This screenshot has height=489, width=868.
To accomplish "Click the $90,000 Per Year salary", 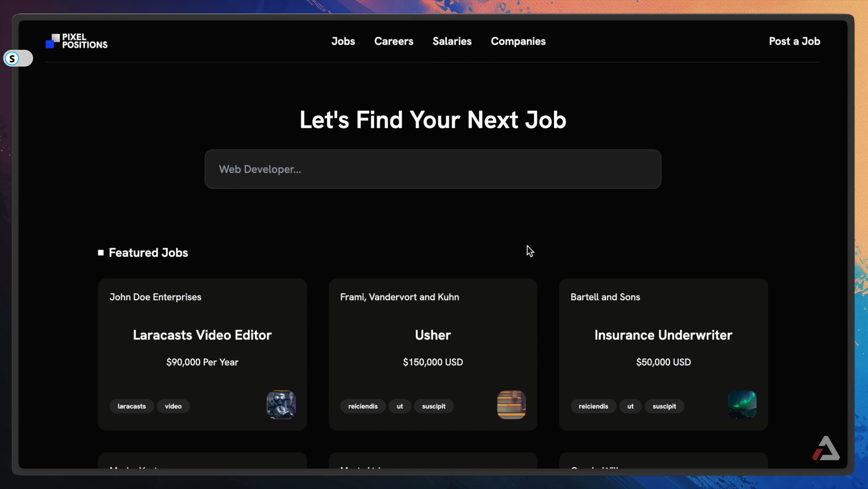I will click(x=202, y=362).
